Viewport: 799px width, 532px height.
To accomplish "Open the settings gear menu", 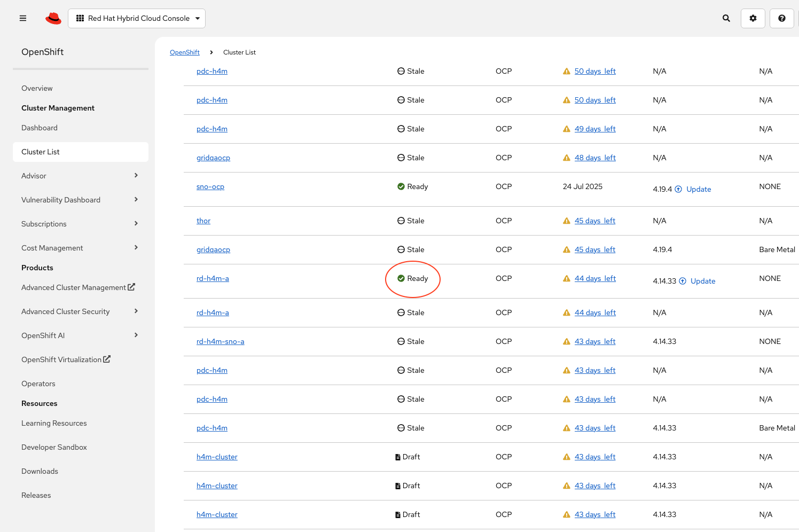I will click(x=753, y=18).
